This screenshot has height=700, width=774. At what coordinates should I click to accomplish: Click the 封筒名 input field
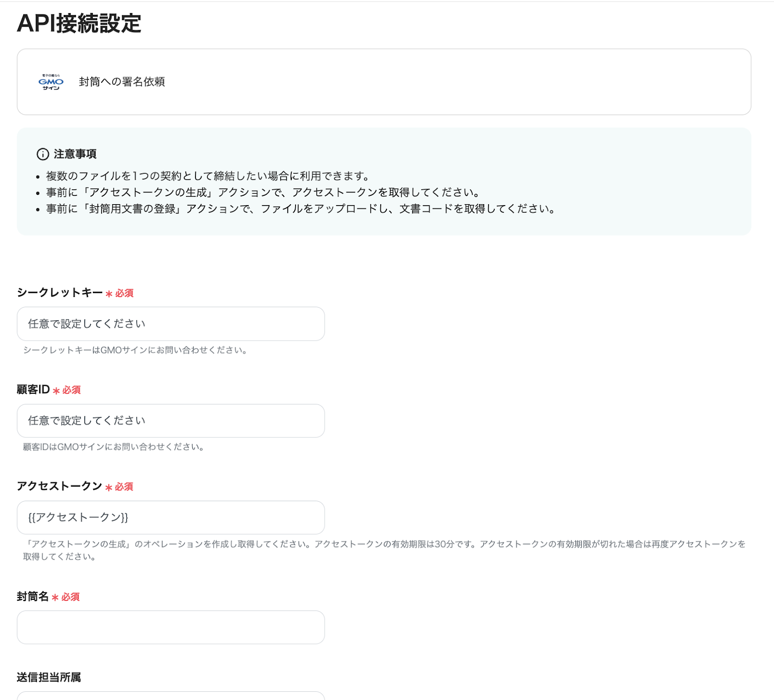coord(171,627)
